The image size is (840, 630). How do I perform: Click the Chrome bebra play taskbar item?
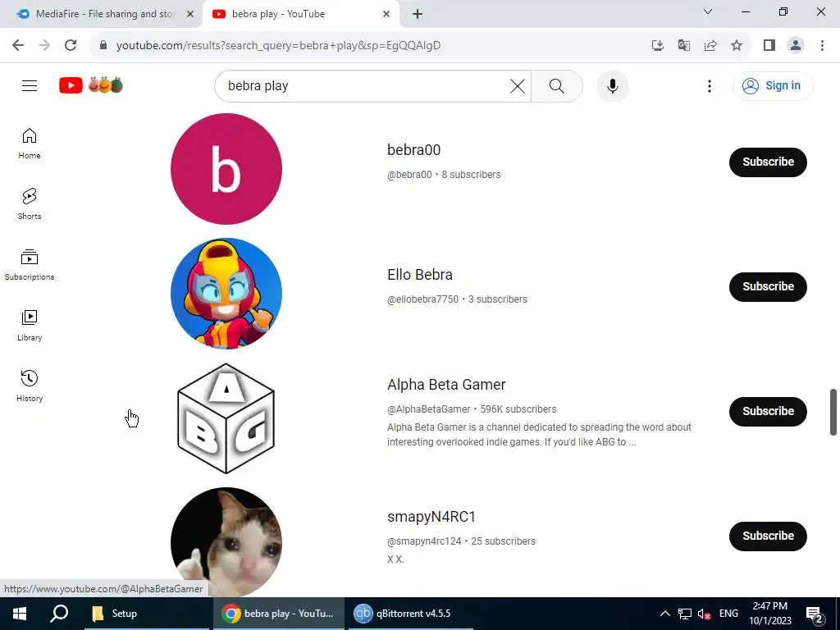pos(279,614)
